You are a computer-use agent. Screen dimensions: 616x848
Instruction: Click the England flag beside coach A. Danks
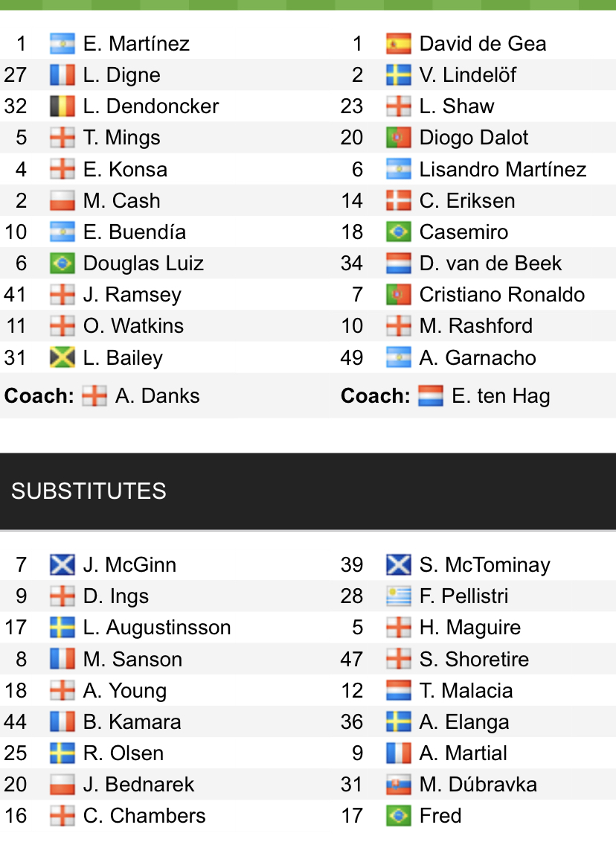click(x=94, y=396)
